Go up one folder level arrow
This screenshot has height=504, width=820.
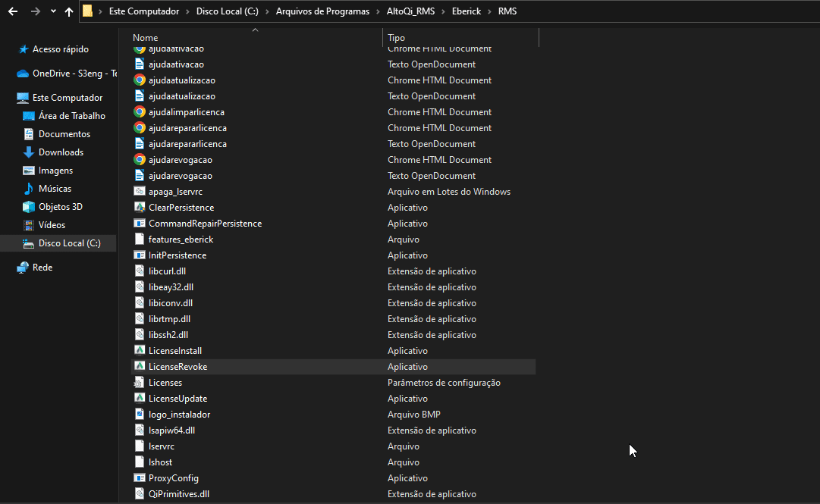[x=69, y=11]
